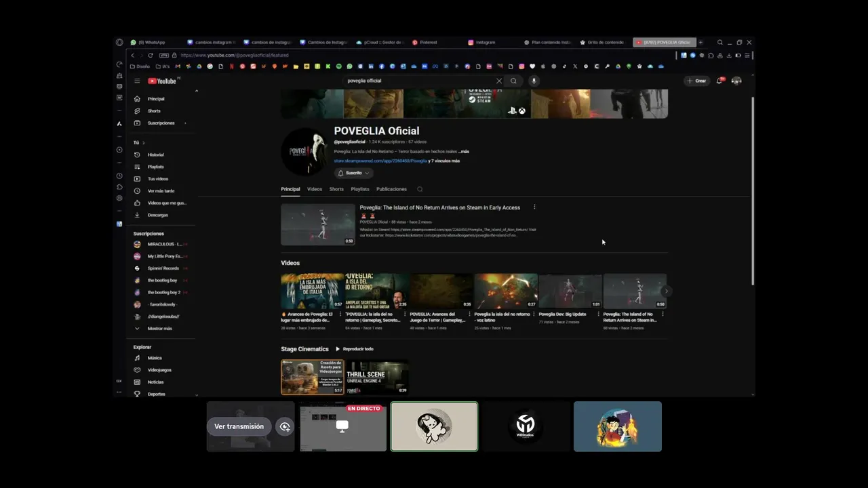Open the featured video options menu
The width and height of the screenshot is (868, 488).
pos(534,207)
